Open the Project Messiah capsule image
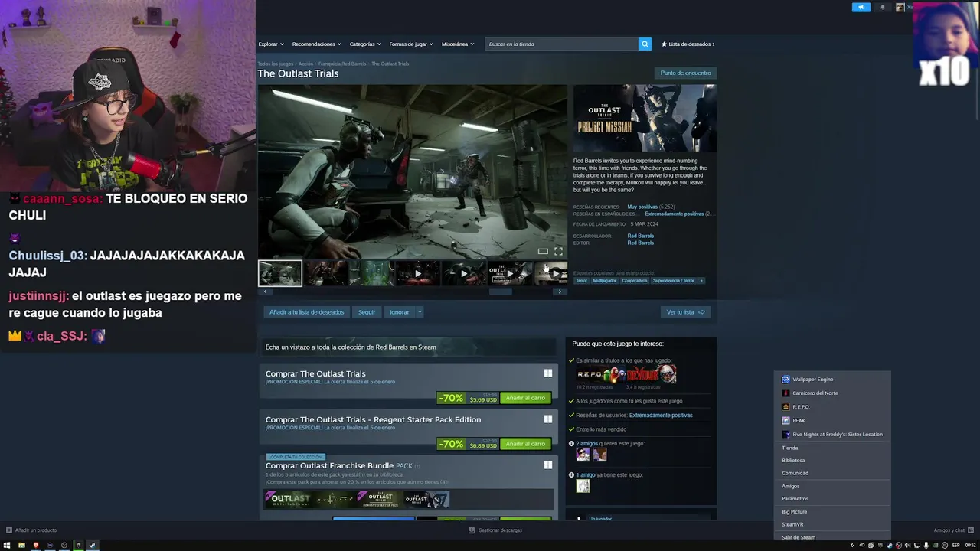This screenshot has width=980, height=551. (x=645, y=118)
